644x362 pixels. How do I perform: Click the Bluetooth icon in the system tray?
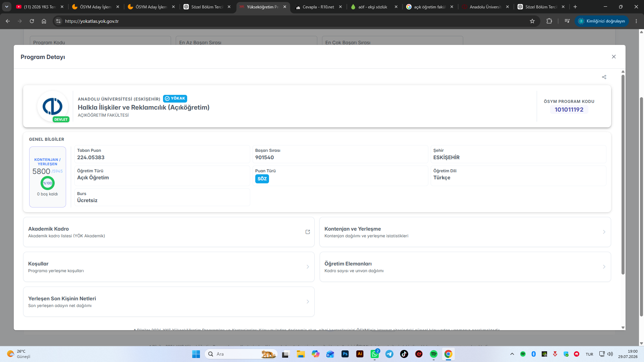[x=534, y=354]
